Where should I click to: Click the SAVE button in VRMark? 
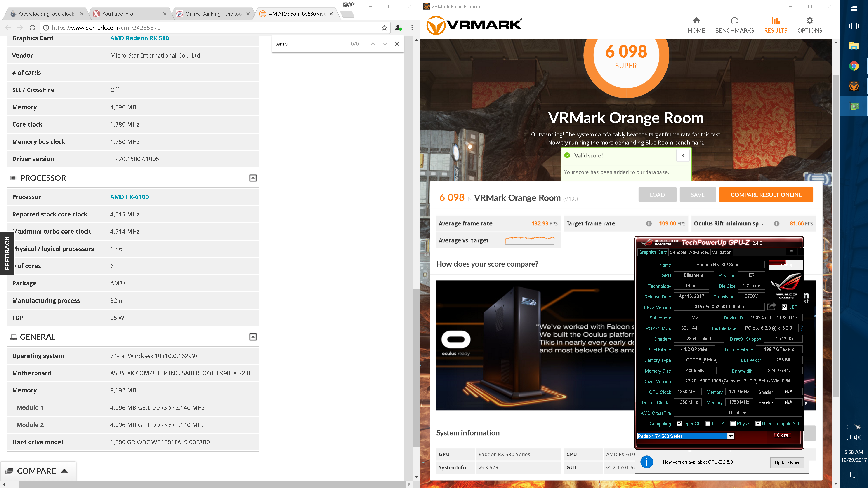698,195
